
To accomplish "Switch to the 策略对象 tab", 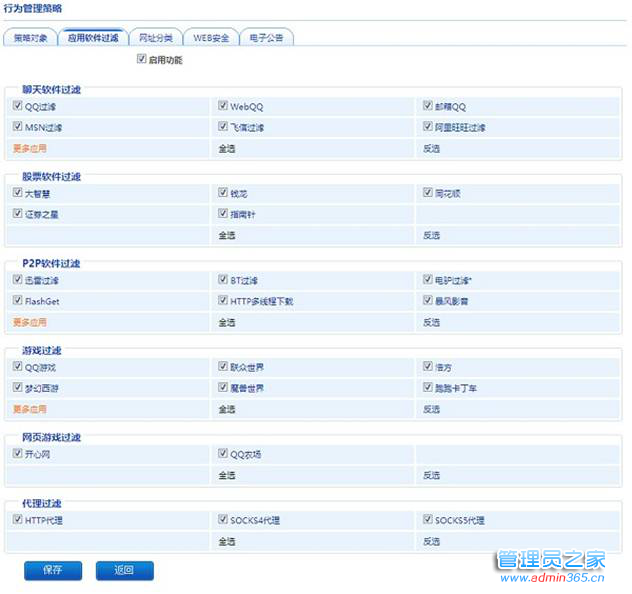I will [x=30, y=37].
